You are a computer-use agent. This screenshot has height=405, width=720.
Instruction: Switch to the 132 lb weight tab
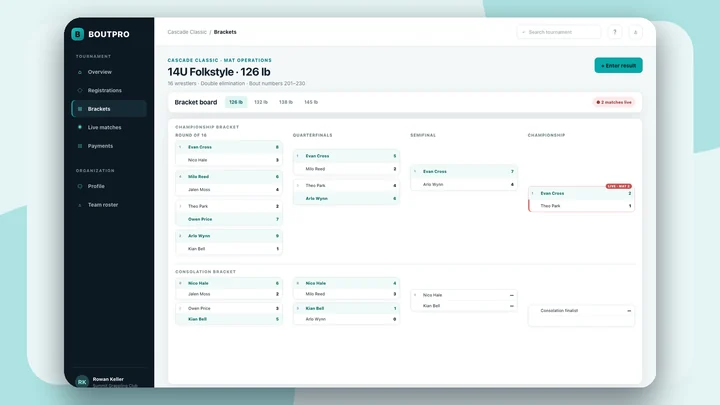(x=261, y=102)
